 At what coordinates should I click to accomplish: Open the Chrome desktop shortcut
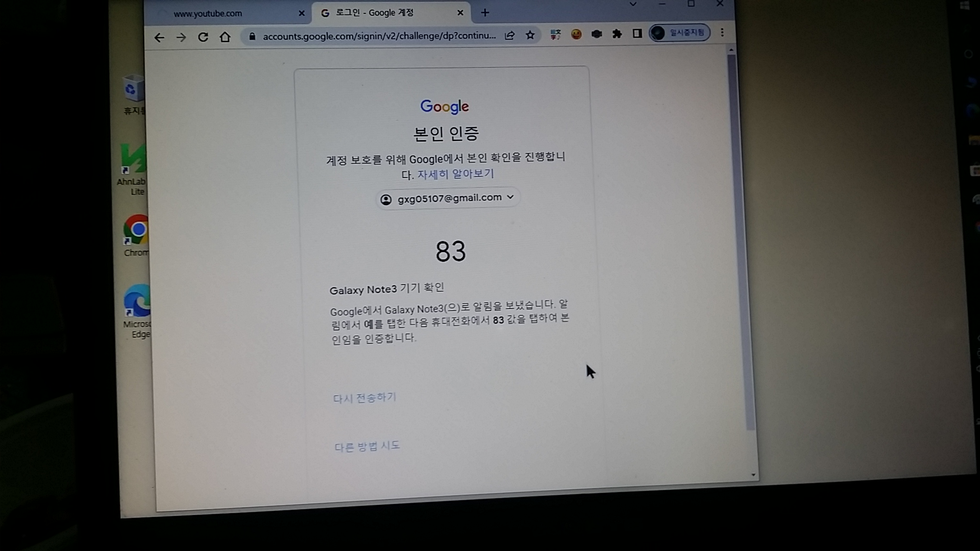(x=136, y=236)
